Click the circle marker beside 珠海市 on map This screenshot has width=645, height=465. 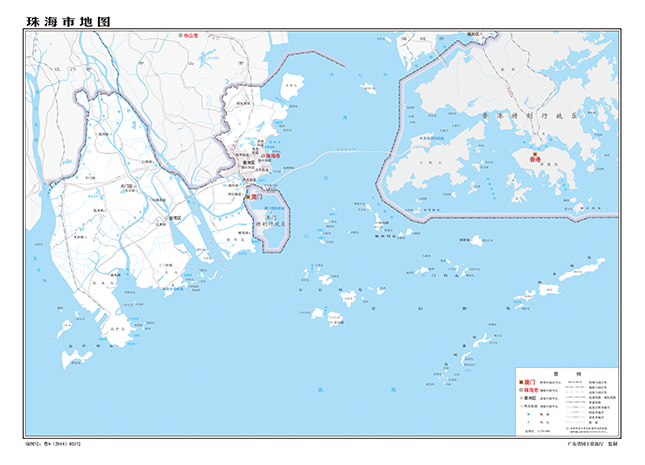pyautogui.click(x=263, y=156)
